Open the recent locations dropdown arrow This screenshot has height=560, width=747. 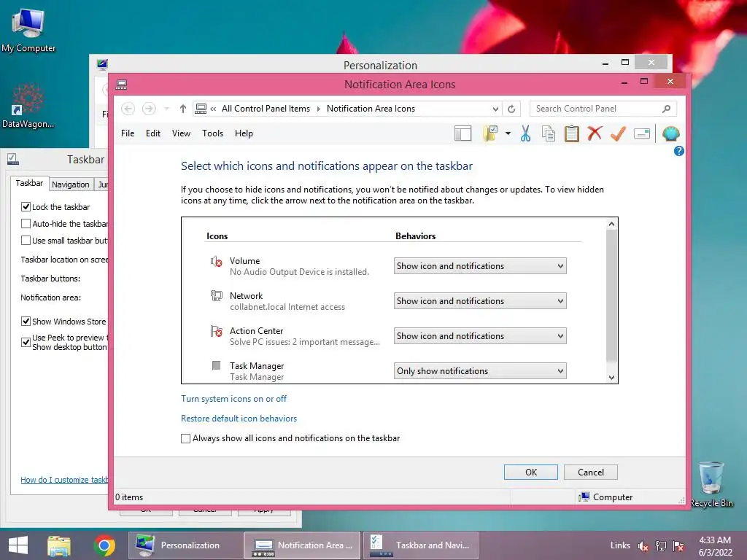pyautogui.click(x=166, y=109)
